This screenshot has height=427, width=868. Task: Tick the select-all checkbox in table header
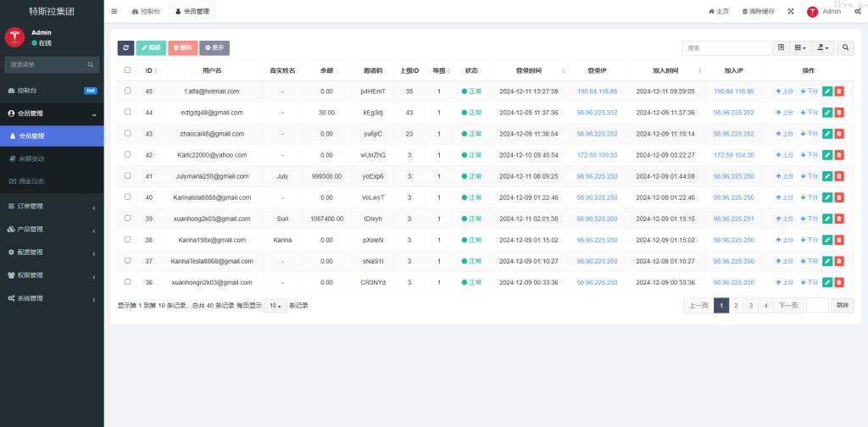tap(128, 70)
